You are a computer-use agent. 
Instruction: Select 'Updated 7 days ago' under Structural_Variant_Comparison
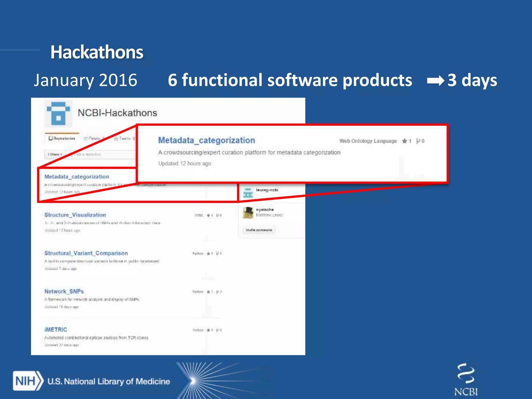click(61, 269)
